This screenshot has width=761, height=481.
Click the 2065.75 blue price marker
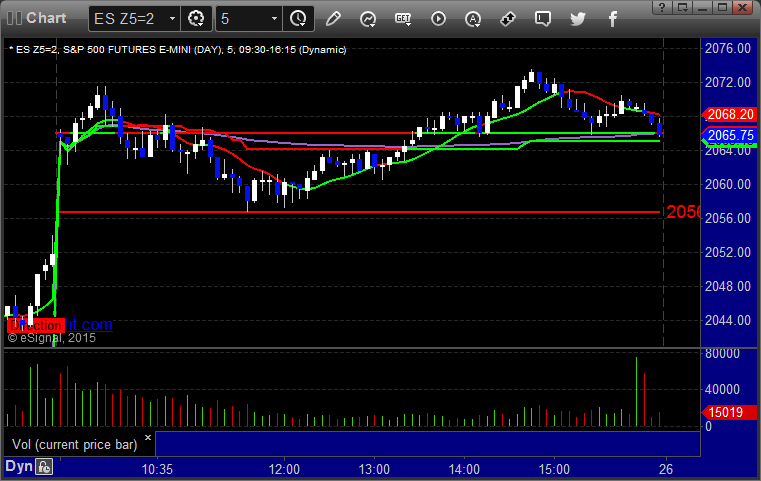(729, 135)
